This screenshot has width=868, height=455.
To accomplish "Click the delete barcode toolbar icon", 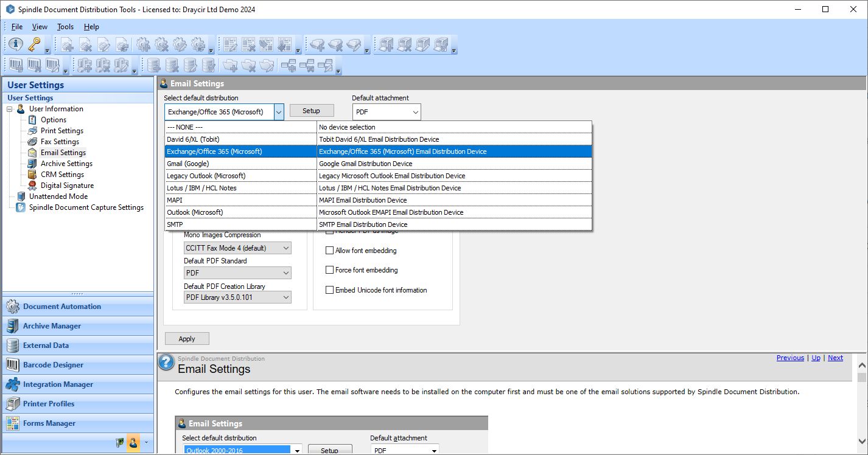I will [x=34, y=64].
